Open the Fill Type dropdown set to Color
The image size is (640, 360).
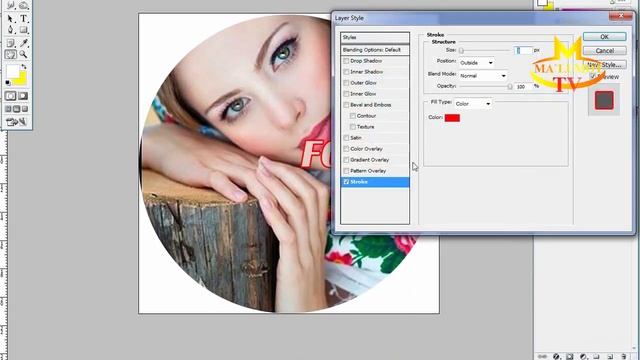473,104
